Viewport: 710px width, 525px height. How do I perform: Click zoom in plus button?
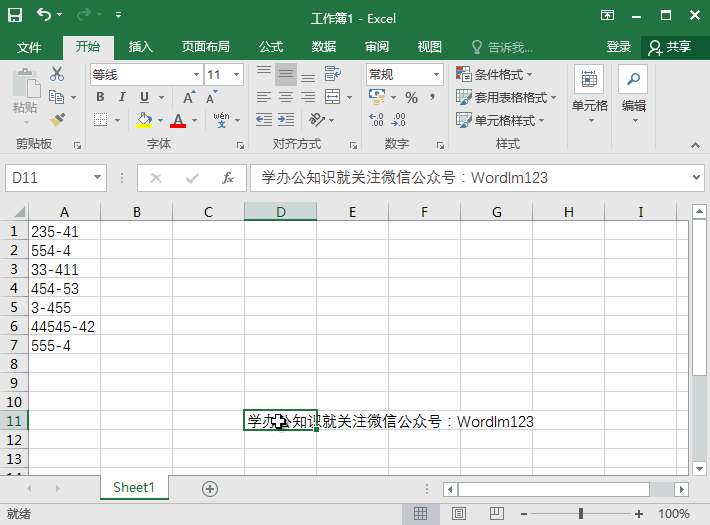638,514
